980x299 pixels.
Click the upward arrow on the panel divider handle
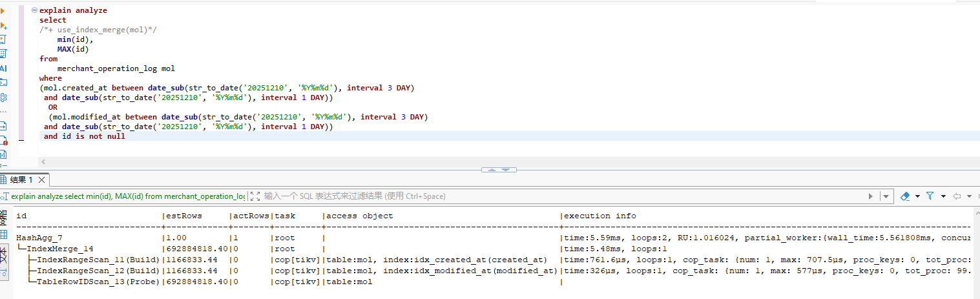[x=490, y=170]
